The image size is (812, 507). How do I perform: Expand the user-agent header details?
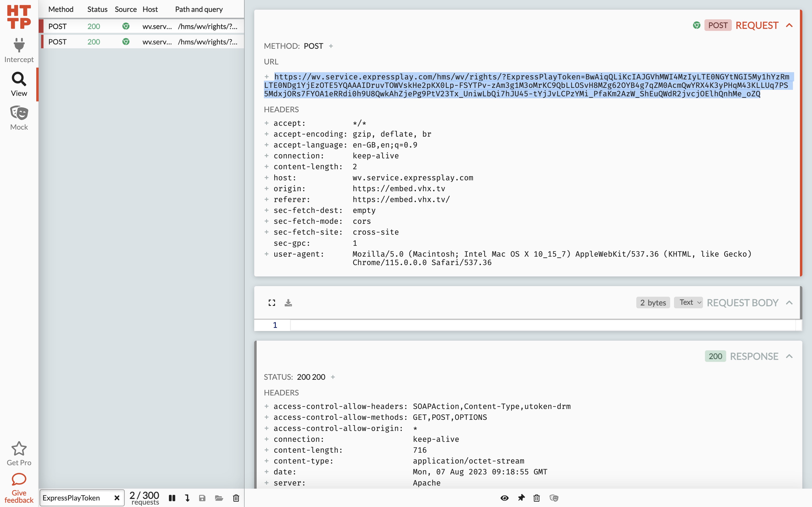266,254
